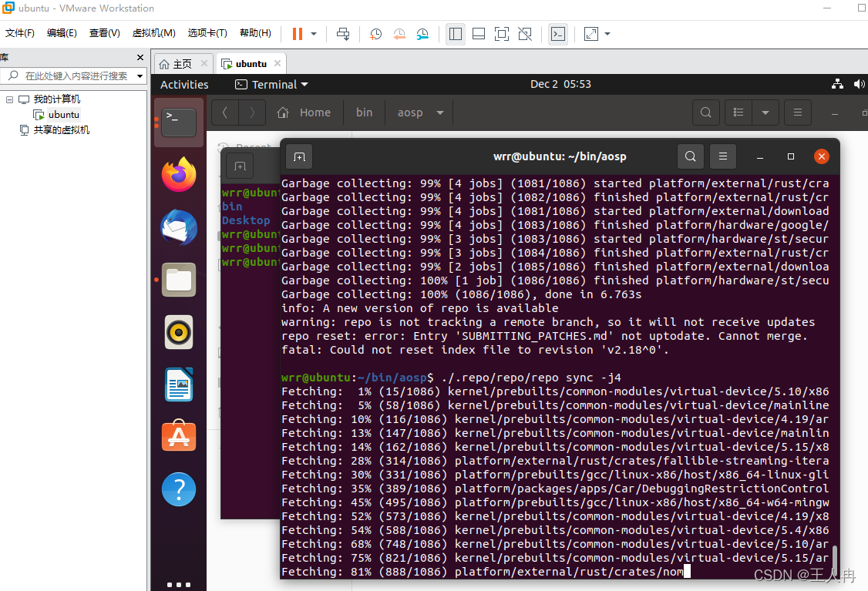Screen dimensions: 868x591
Task: Take a snapshot of the VM
Action: 376,34
